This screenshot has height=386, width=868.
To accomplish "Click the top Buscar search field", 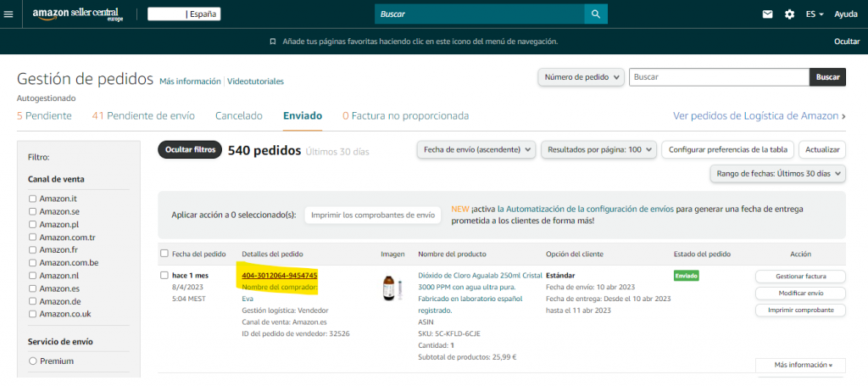I will 480,14.
